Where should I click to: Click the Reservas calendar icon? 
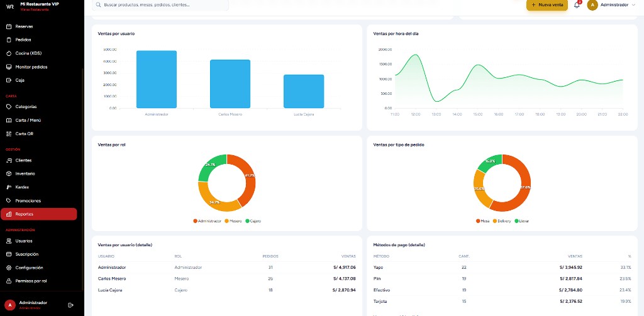tap(9, 26)
